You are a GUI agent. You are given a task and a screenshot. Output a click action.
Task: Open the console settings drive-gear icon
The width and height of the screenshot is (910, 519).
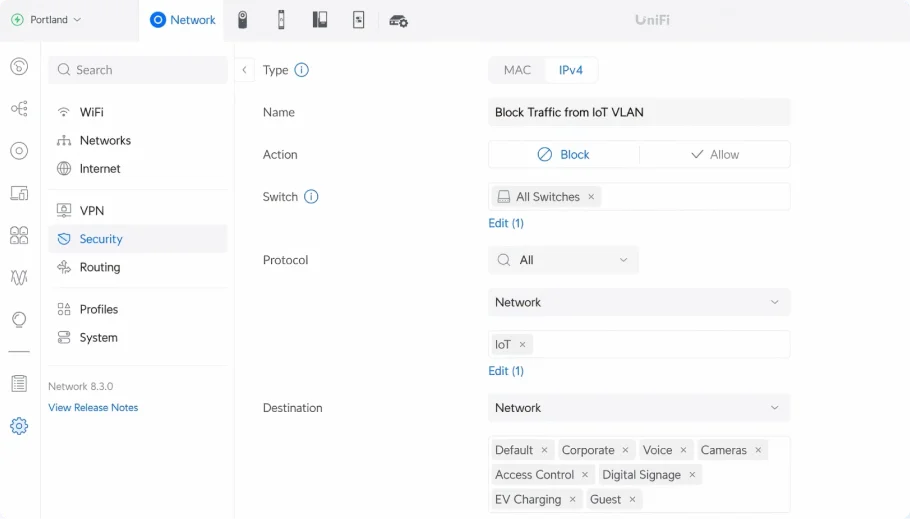[398, 21]
